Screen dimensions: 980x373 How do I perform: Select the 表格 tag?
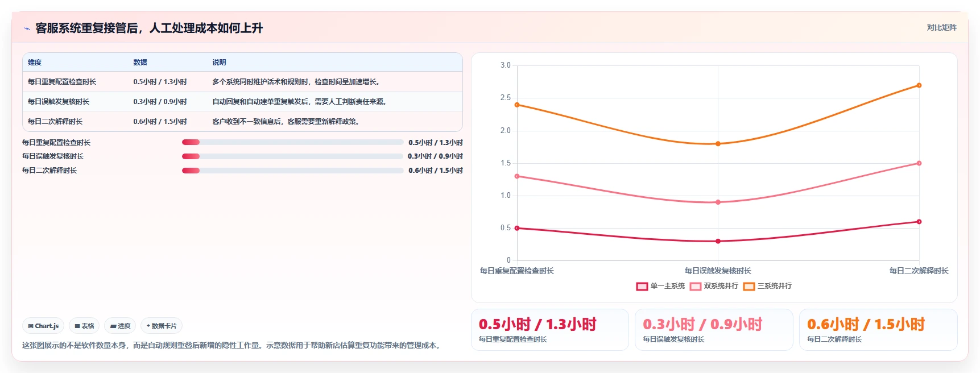tap(84, 326)
